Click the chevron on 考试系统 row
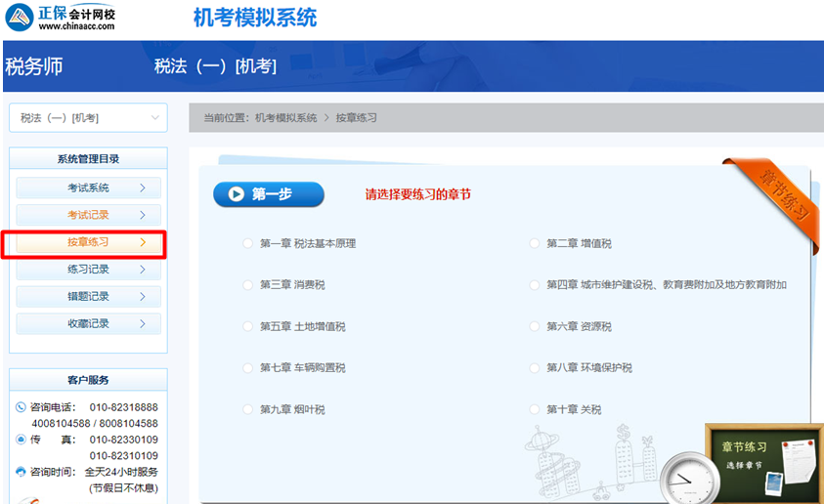The width and height of the screenshot is (824, 504). (x=143, y=188)
